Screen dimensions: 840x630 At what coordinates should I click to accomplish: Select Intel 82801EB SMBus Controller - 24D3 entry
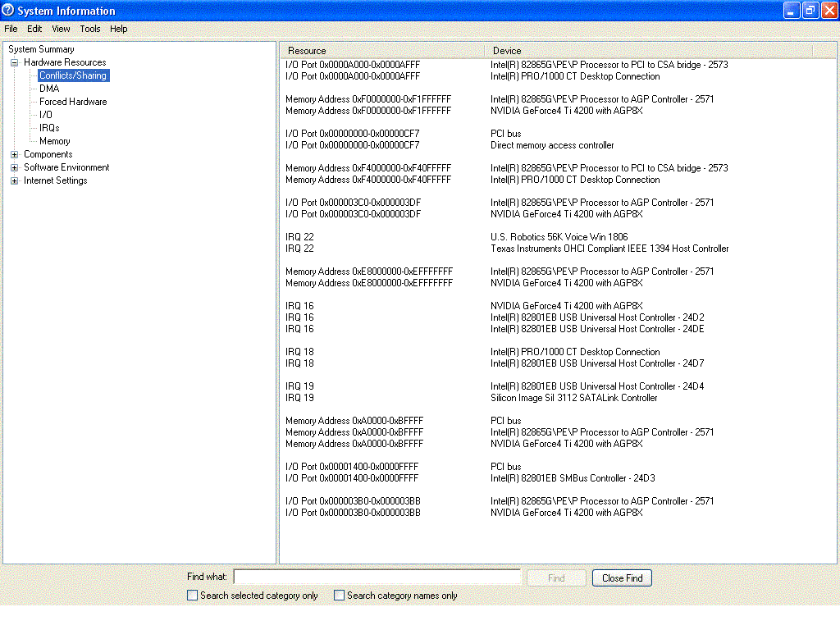click(x=573, y=478)
